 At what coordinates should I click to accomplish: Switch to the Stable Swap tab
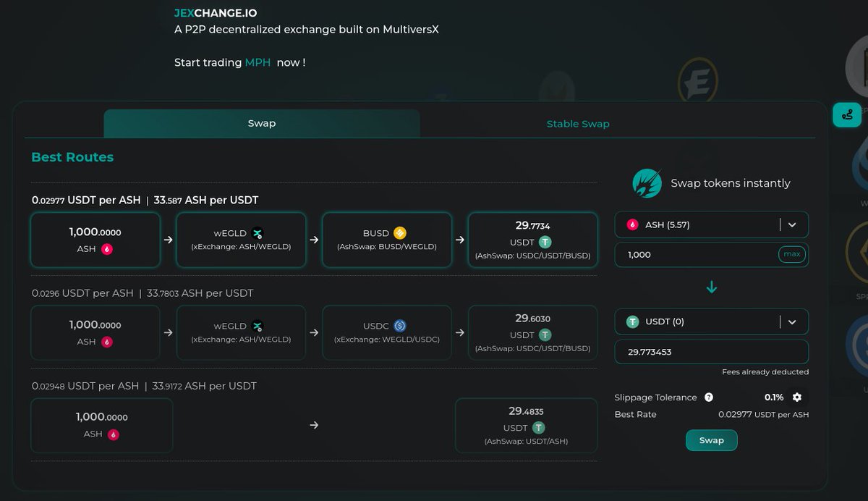pyautogui.click(x=578, y=124)
